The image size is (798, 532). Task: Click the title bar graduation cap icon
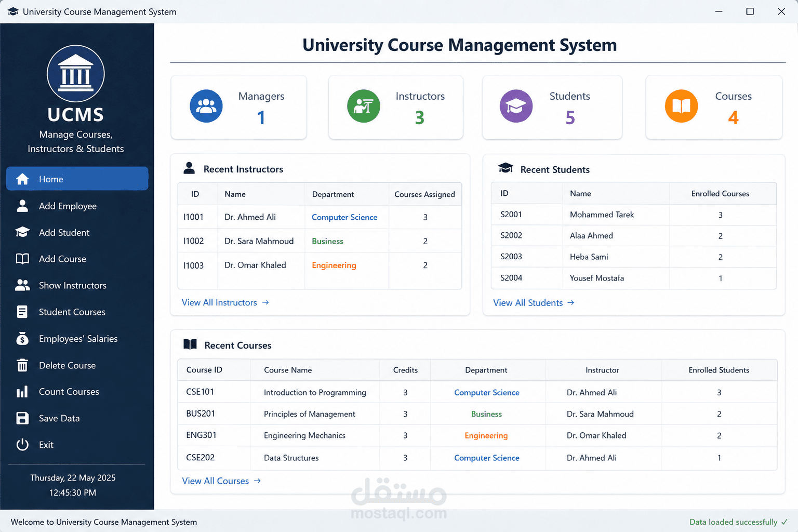pyautogui.click(x=13, y=11)
